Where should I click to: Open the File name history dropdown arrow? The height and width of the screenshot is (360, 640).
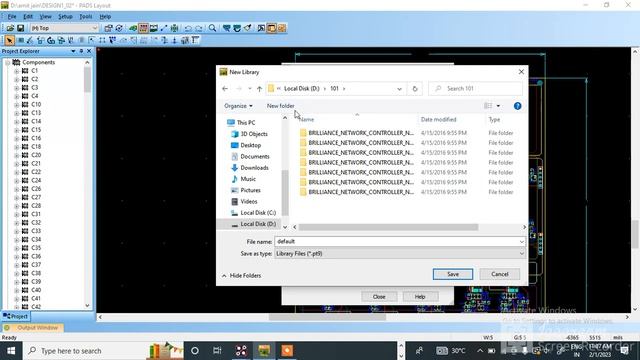[521, 242]
